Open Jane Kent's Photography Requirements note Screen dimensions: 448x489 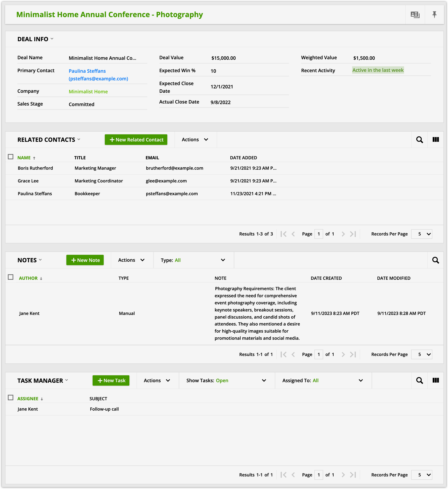[x=224, y=313]
